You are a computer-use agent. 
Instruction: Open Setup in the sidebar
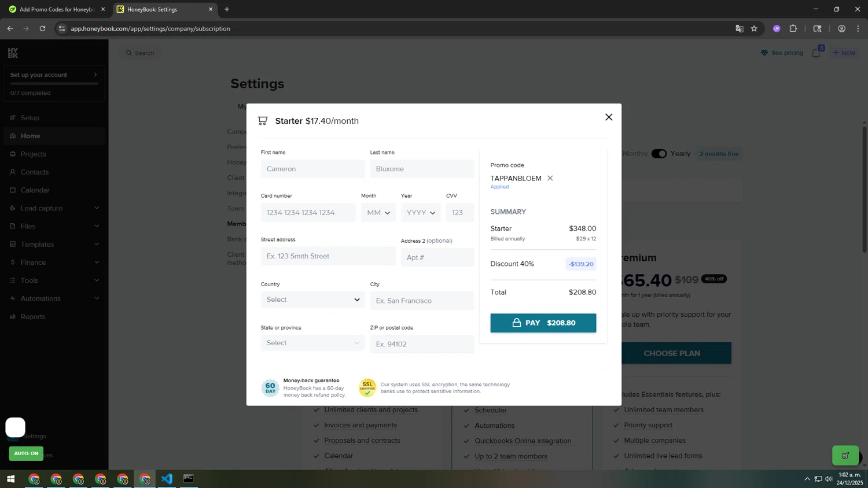point(54,117)
